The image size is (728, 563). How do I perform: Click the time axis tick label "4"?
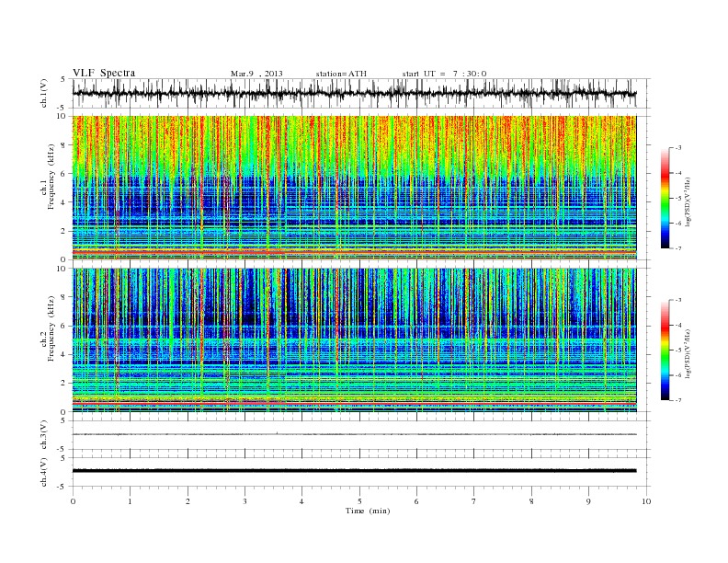pyautogui.click(x=302, y=501)
